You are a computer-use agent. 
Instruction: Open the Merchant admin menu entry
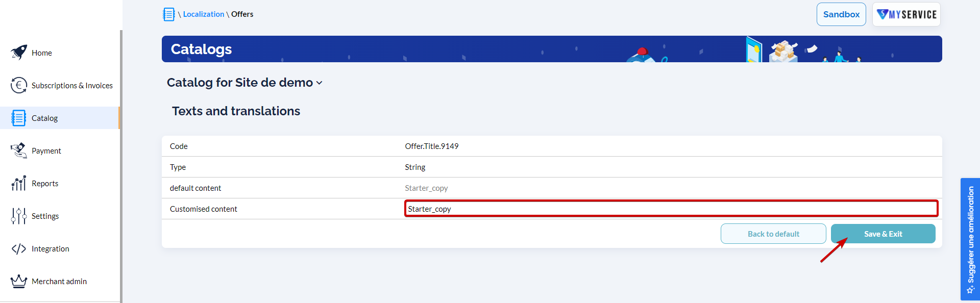click(x=60, y=281)
